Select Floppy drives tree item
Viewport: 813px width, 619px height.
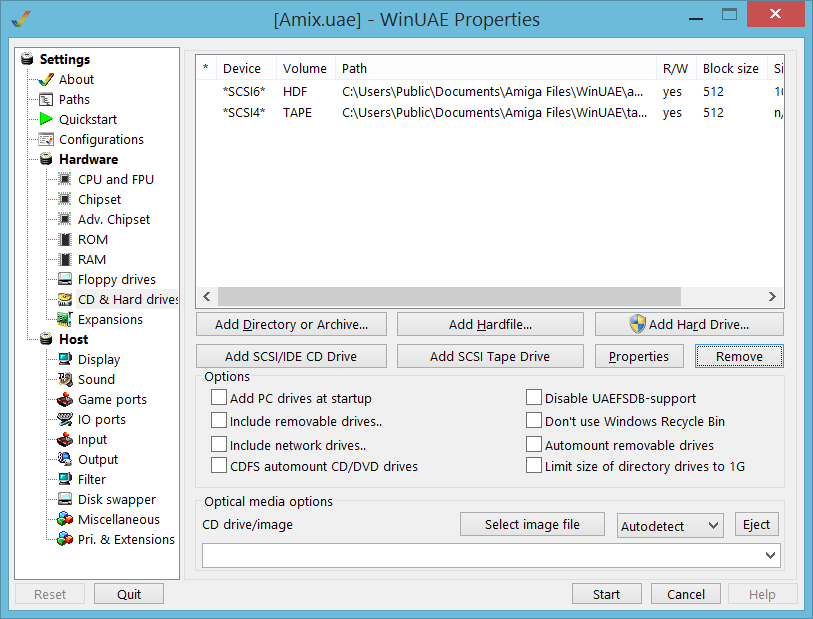point(117,279)
